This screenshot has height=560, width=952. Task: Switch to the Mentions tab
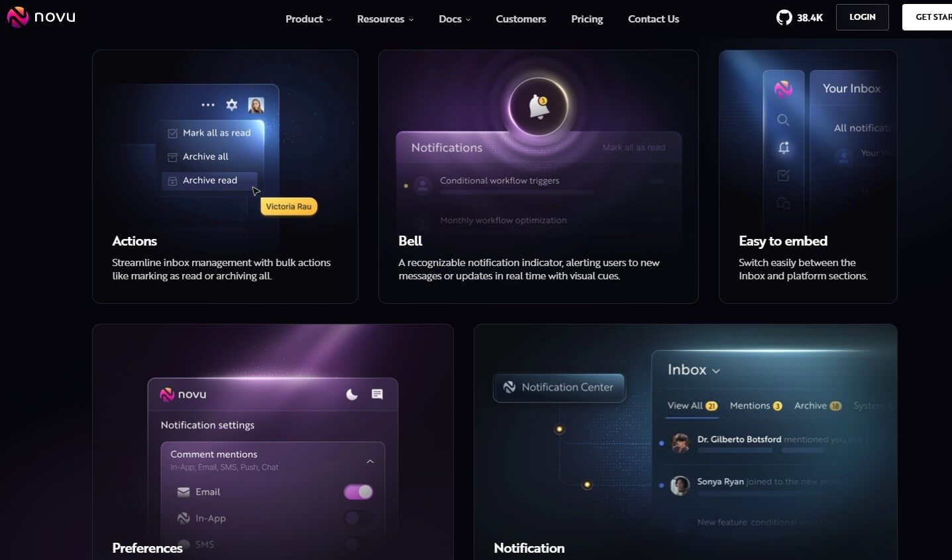point(755,406)
